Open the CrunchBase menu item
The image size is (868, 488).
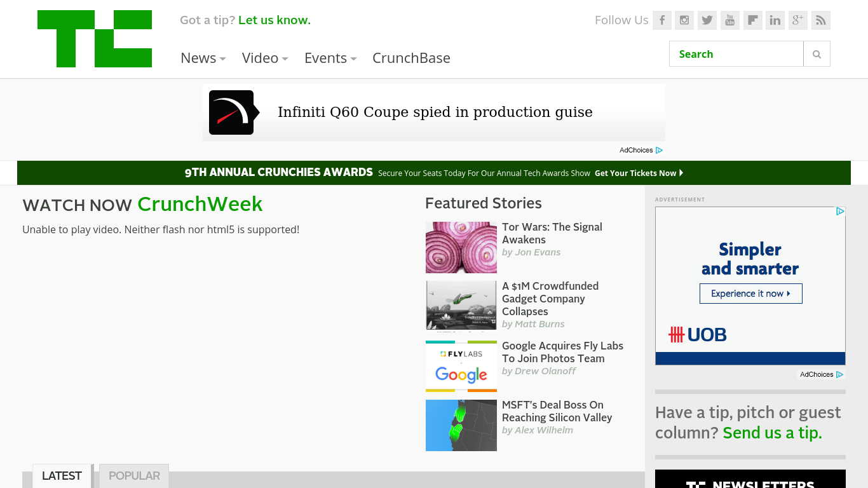point(411,58)
